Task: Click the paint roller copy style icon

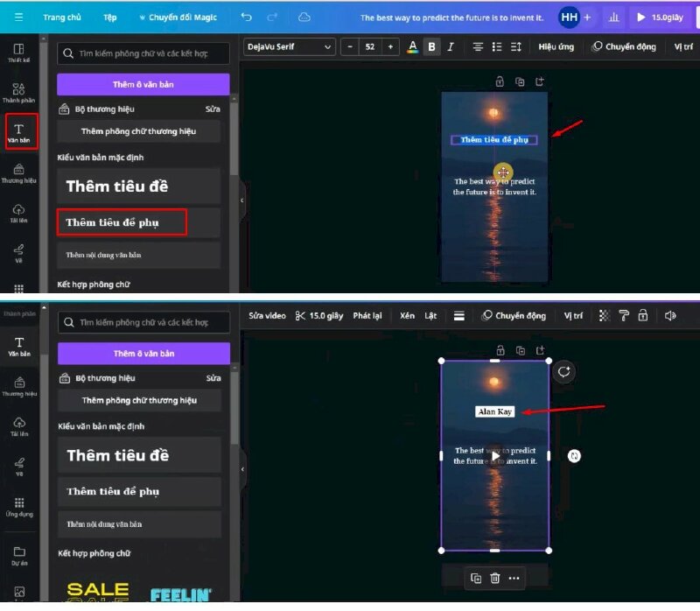Action: 624,316
